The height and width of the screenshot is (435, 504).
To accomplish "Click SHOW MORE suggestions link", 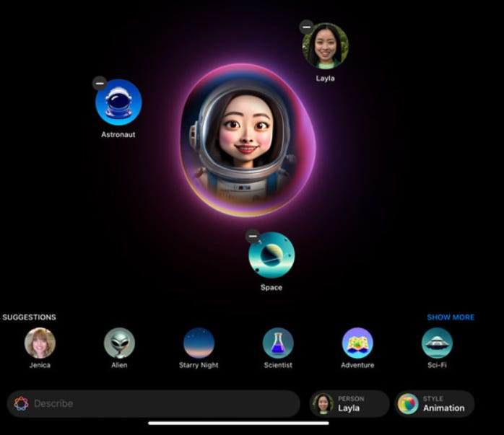I will (x=451, y=317).
